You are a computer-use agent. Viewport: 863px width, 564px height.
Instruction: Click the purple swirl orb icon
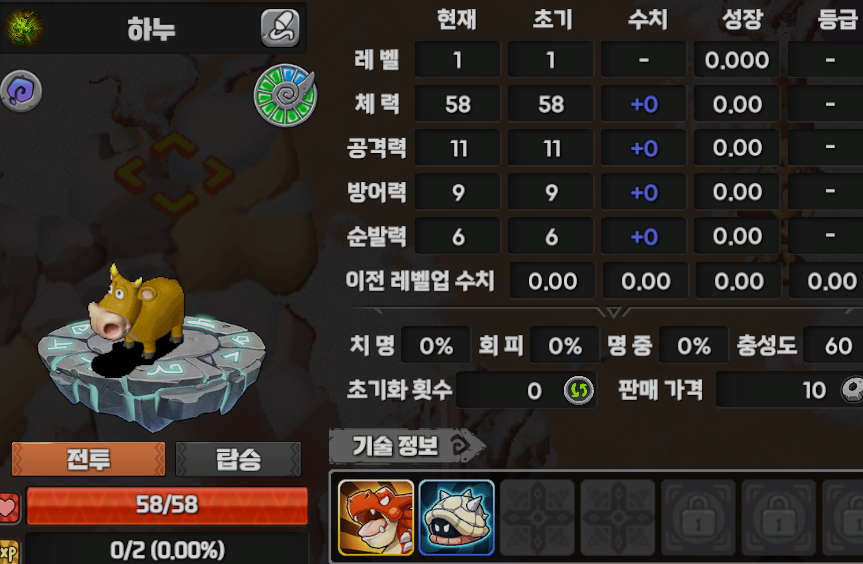tap(21, 91)
